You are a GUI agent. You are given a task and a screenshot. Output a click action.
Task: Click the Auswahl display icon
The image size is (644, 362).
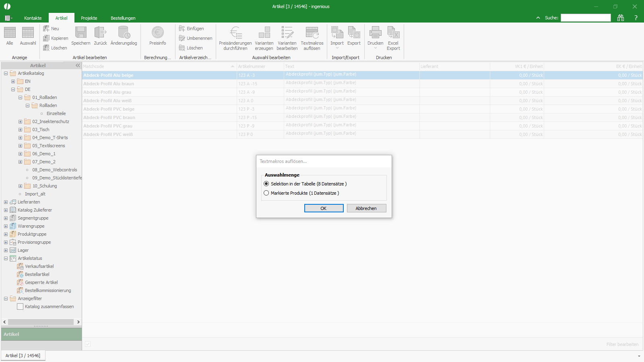coord(28,33)
